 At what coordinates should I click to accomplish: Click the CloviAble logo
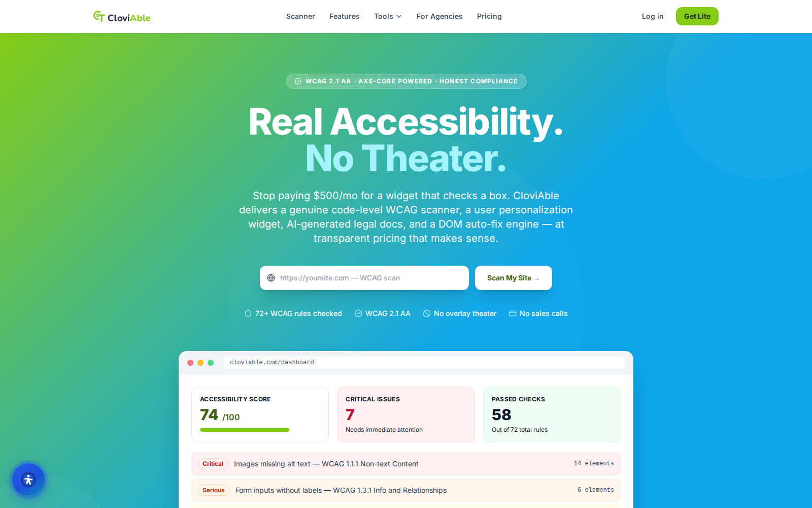[x=122, y=17]
